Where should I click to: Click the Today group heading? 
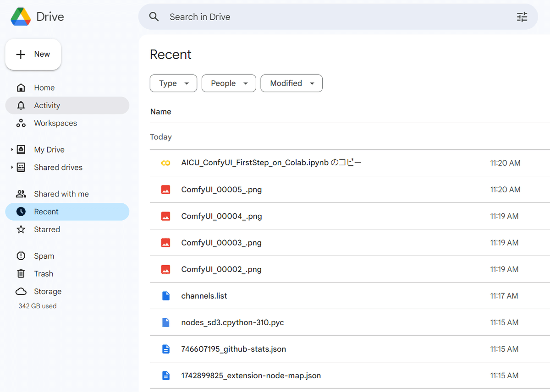pos(161,137)
